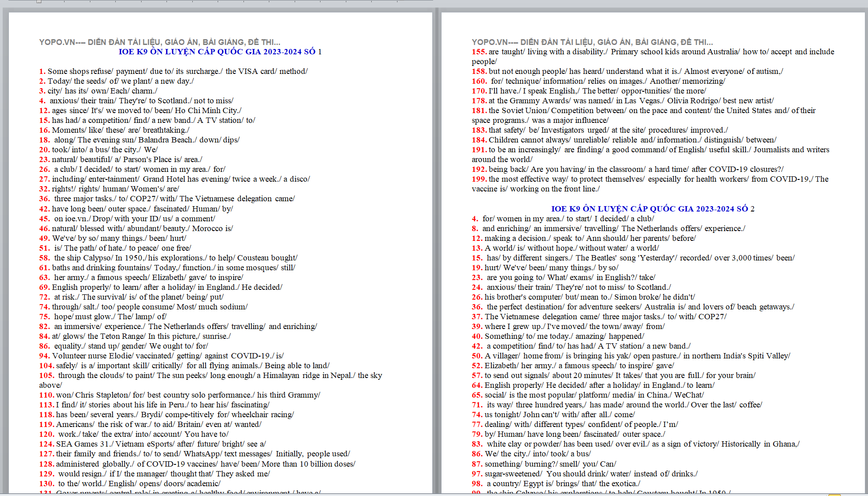Image resolution: width=868 pixels, height=496 pixels.
Task: Click the blue title ending in 'SỐ 2'
Action: click(x=653, y=209)
